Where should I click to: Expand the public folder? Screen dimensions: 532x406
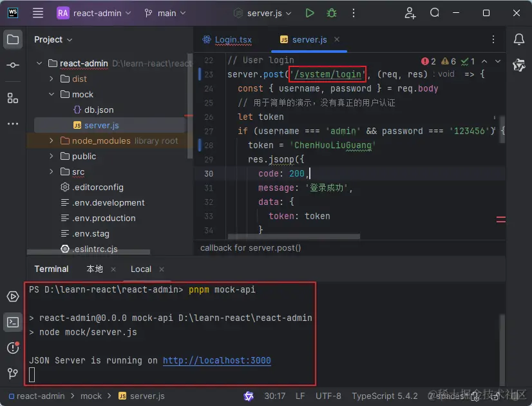pos(52,156)
